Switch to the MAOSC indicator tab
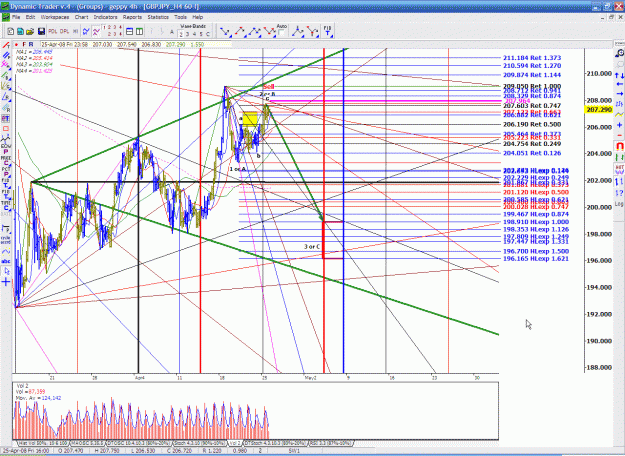The image size is (625, 456). coord(87,443)
